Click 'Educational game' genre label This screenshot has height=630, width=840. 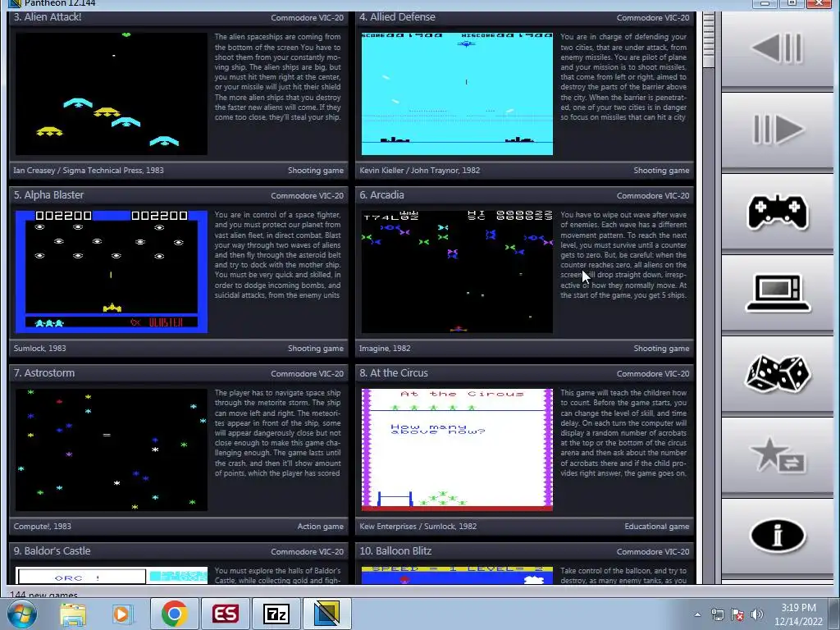pyautogui.click(x=657, y=526)
